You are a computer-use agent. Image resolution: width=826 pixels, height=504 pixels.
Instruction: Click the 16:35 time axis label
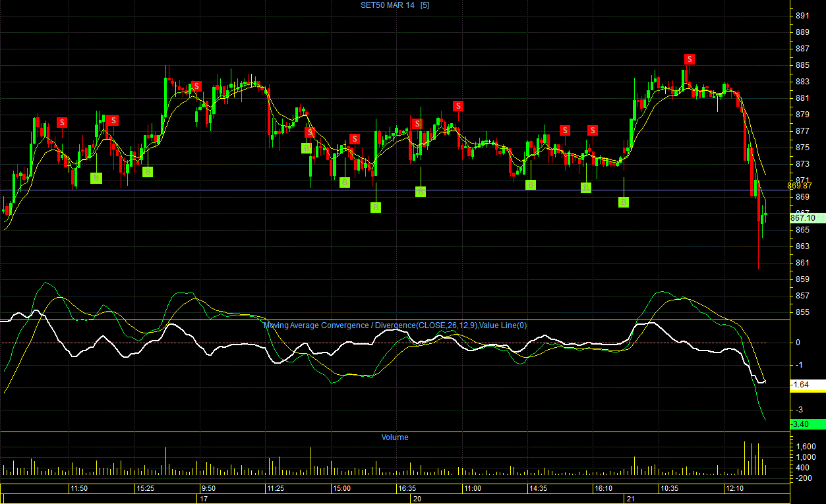[407, 489]
